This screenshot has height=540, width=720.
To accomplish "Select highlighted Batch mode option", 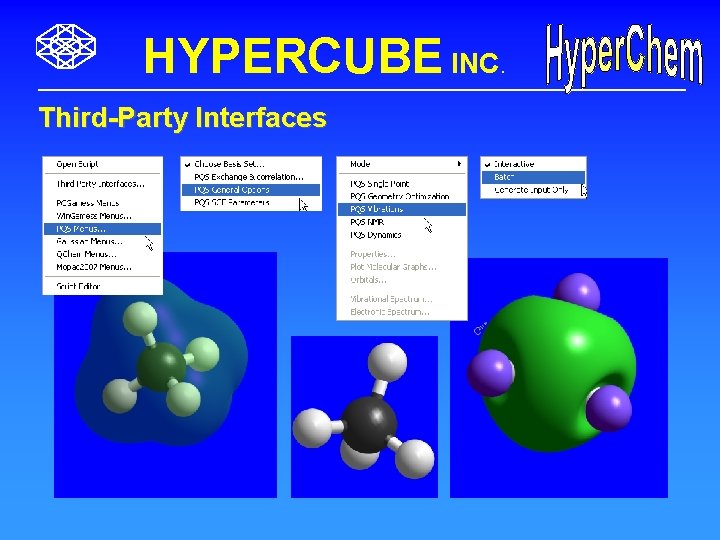I will 534,177.
